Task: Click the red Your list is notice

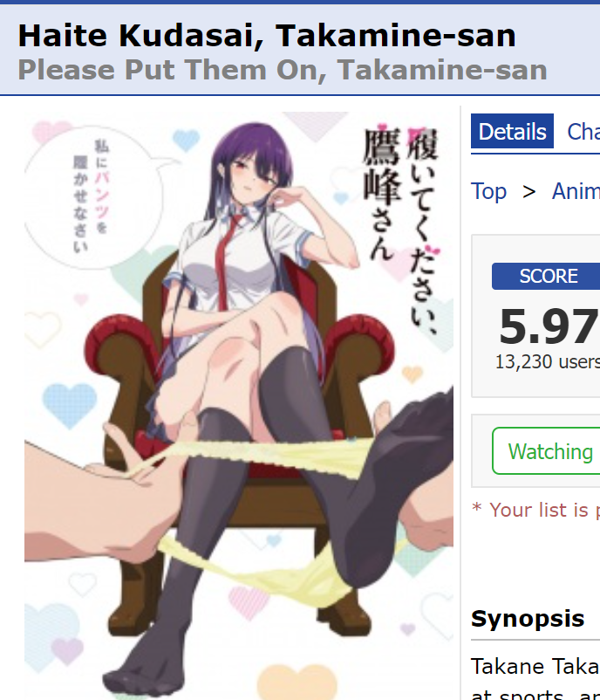Action: click(x=536, y=510)
